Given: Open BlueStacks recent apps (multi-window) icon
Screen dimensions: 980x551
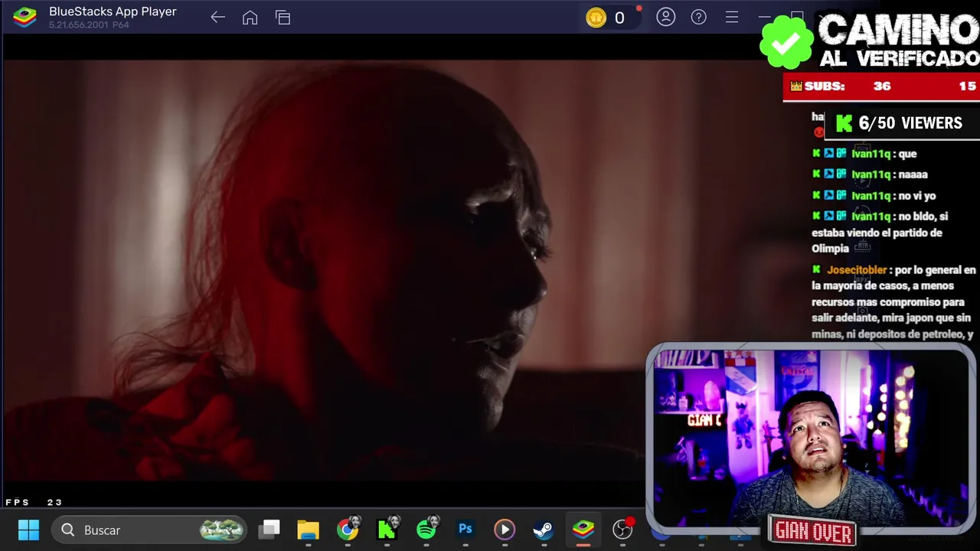Looking at the screenshot, I should pyautogui.click(x=283, y=18).
